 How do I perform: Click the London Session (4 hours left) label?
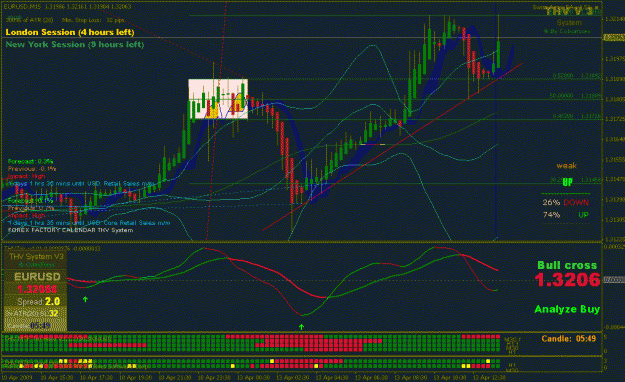(x=70, y=32)
